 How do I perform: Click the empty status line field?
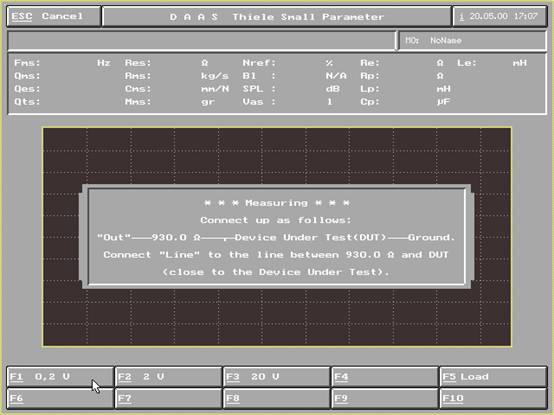(x=201, y=41)
